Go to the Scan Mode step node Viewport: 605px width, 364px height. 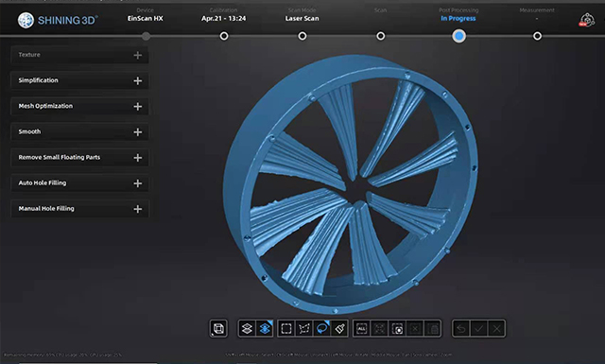[302, 36]
